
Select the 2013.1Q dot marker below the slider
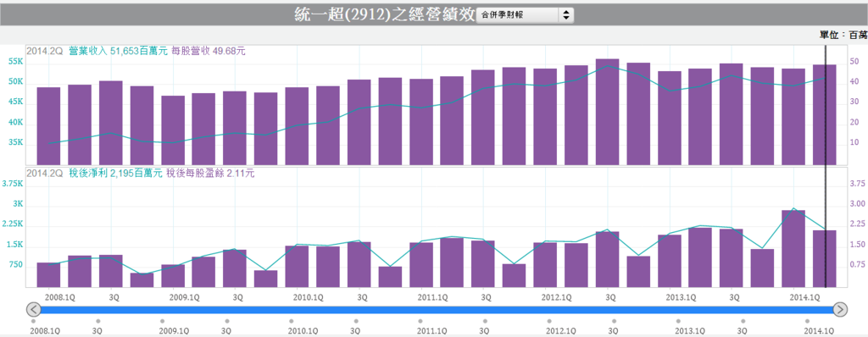tap(678, 321)
